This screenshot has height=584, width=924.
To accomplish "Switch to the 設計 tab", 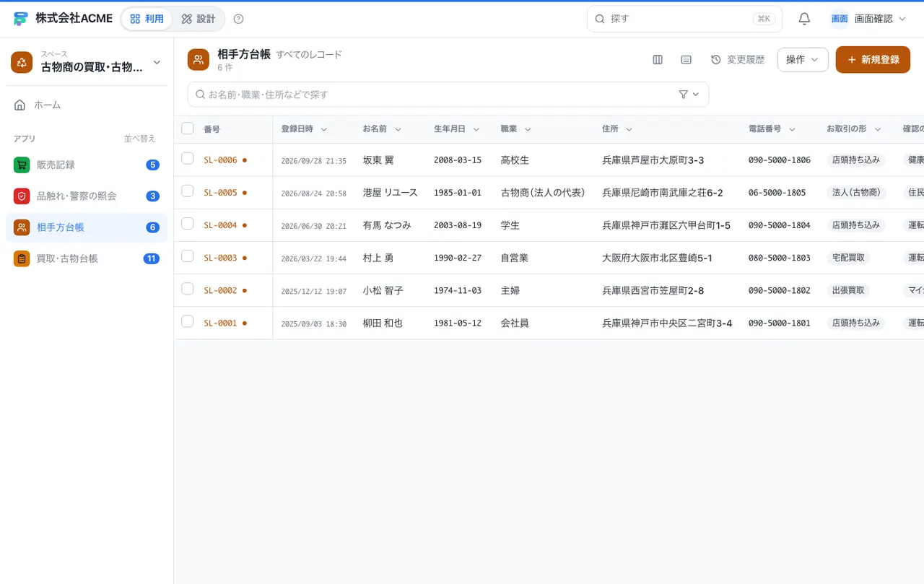I will (x=199, y=19).
